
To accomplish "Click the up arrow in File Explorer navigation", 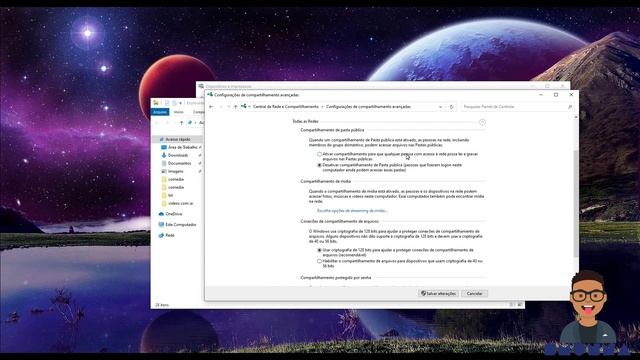I will click(x=182, y=122).
